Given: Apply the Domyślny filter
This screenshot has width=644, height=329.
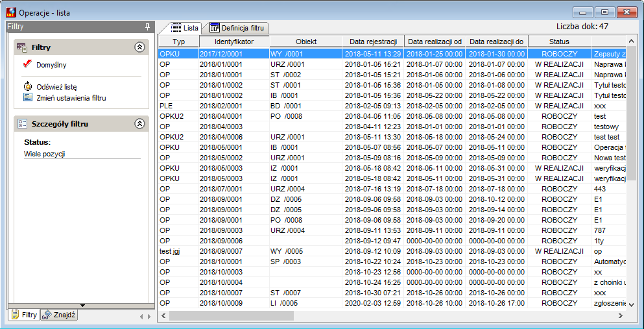Looking at the screenshot, I should [51, 65].
